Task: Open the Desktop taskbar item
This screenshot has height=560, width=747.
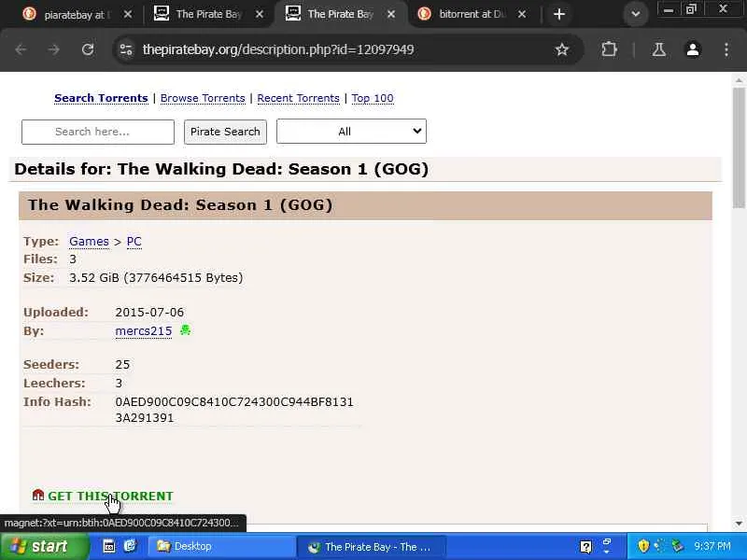Action: click(222, 546)
